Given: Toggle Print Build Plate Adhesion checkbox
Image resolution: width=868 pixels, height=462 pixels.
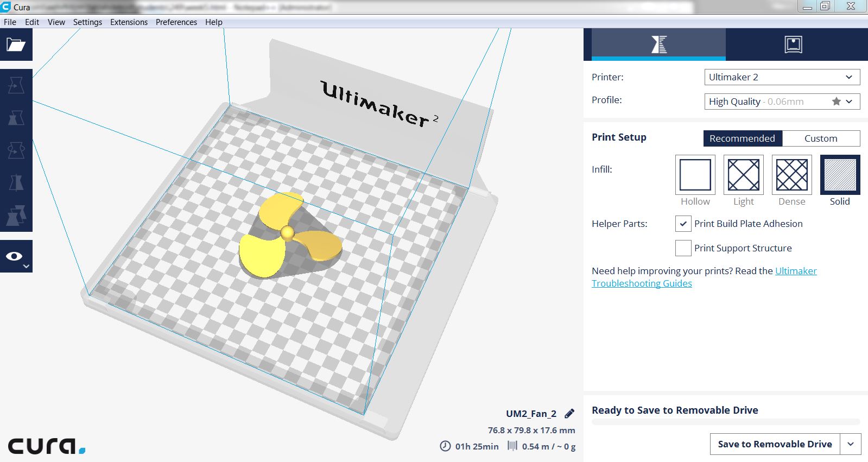Looking at the screenshot, I should tap(683, 224).
